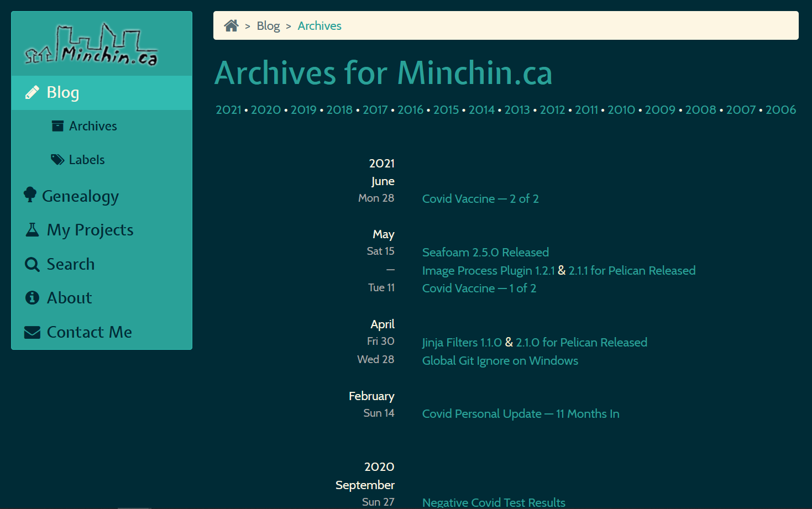Click the 2021 year heading in list
The width and height of the screenshot is (812, 509).
(381, 163)
